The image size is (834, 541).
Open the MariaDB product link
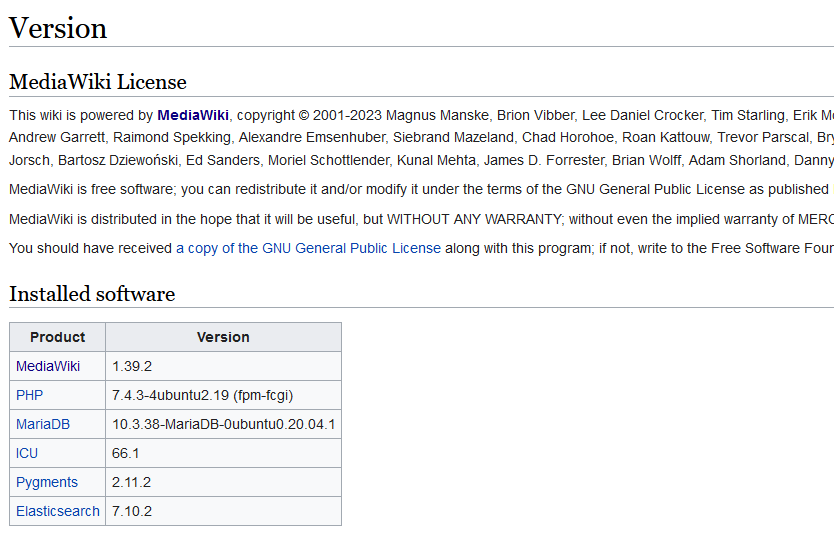point(43,425)
